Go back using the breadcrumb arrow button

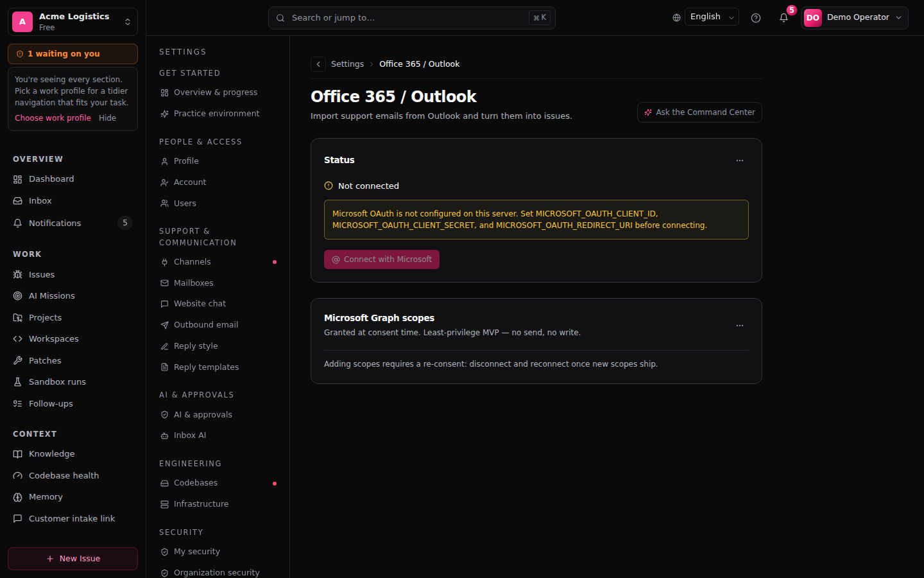pos(318,64)
